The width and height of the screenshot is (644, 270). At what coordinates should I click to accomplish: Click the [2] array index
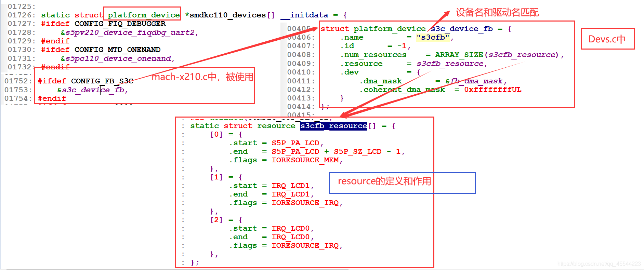coord(216,220)
